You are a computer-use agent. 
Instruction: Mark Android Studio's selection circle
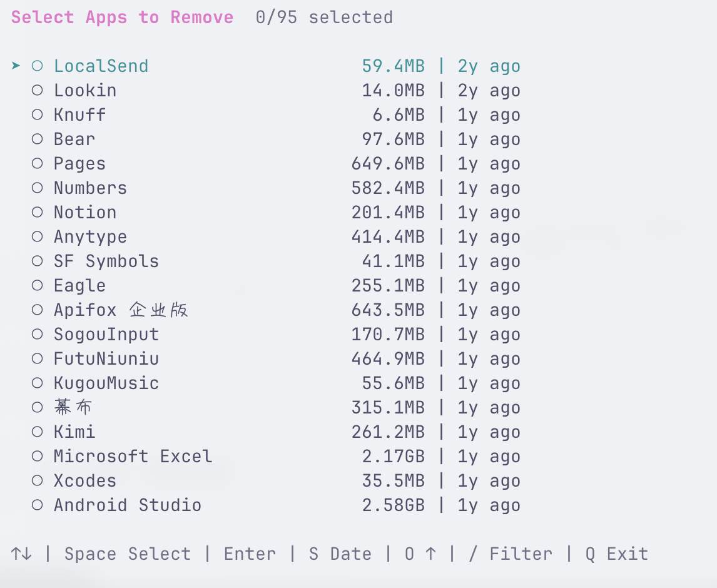(37, 505)
